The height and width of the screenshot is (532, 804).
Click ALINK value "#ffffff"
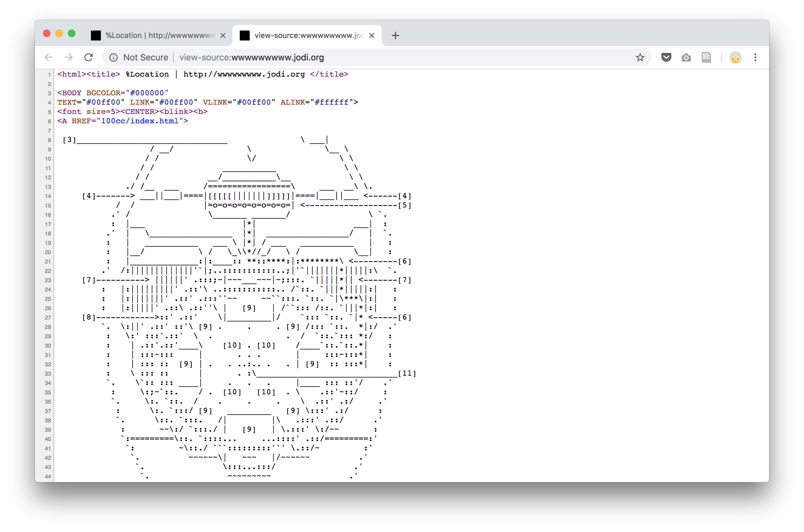click(x=331, y=102)
